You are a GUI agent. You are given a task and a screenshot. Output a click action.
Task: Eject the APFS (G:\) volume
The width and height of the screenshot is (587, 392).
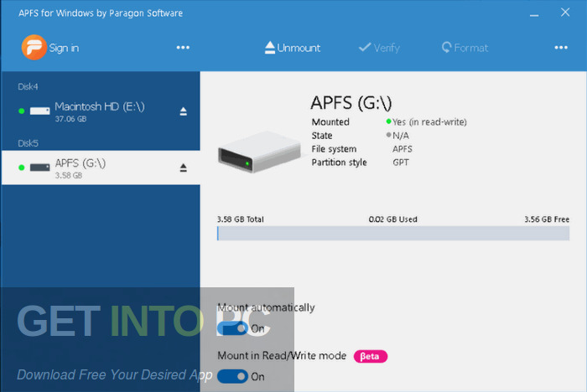(x=183, y=168)
